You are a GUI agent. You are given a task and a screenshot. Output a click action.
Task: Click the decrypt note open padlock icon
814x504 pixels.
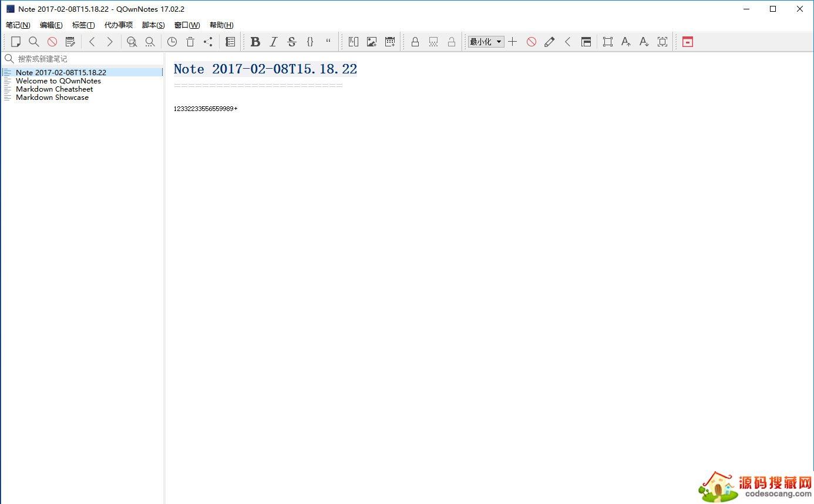tap(452, 42)
